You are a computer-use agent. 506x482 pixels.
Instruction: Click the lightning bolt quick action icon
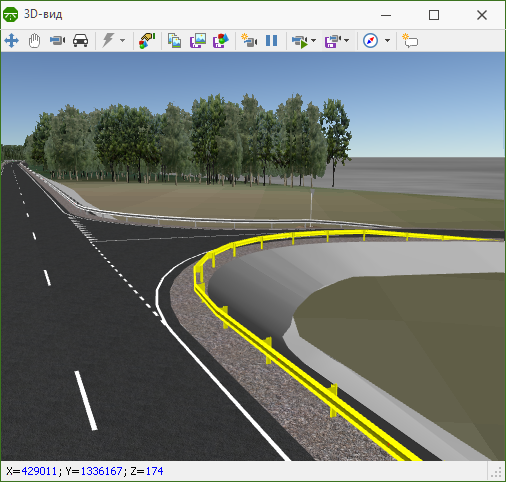tap(108, 40)
